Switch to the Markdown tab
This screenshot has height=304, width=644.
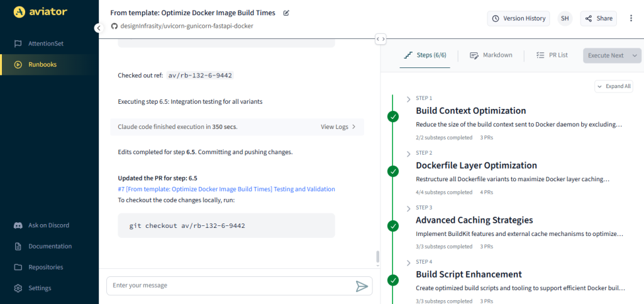coord(491,55)
